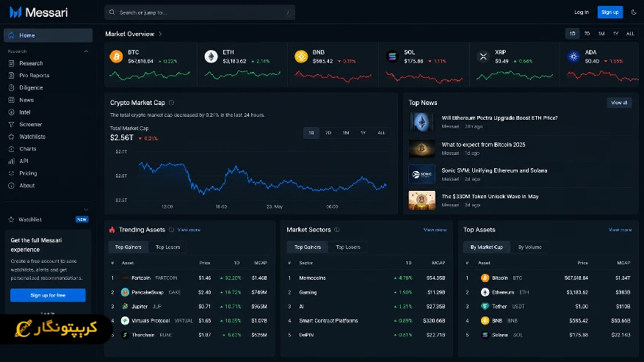This screenshot has height=362, width=644.
Task: Click View more beside Trending Assets
Action: click(189, 230)
